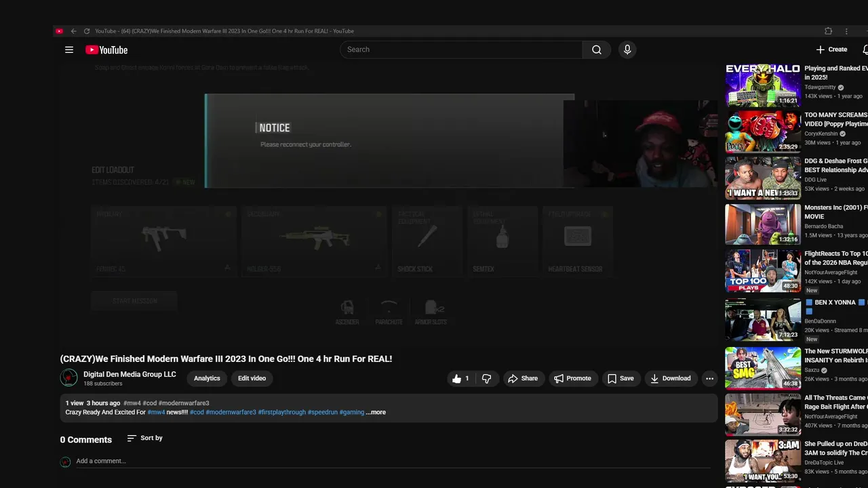Click the Edit video button
The image size is (868, 488).
point(252,378)
